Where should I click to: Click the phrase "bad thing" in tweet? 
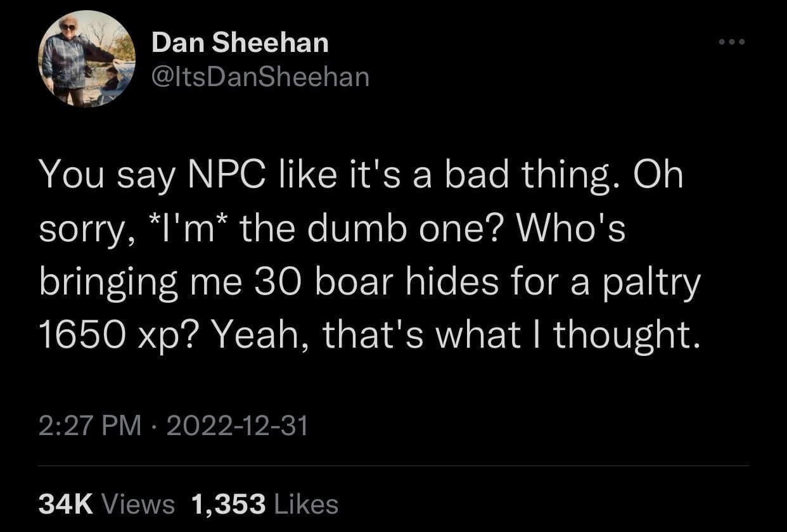coord(529,175)
